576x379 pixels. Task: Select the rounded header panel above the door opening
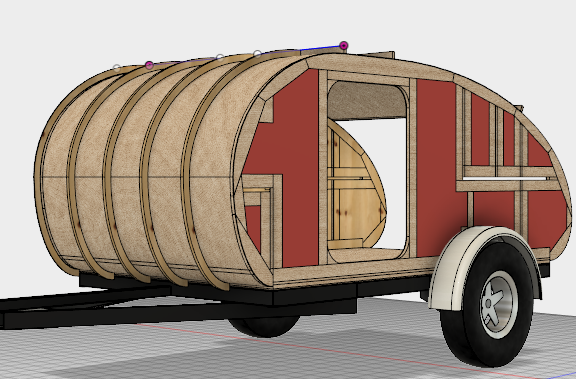pos(367,100)
